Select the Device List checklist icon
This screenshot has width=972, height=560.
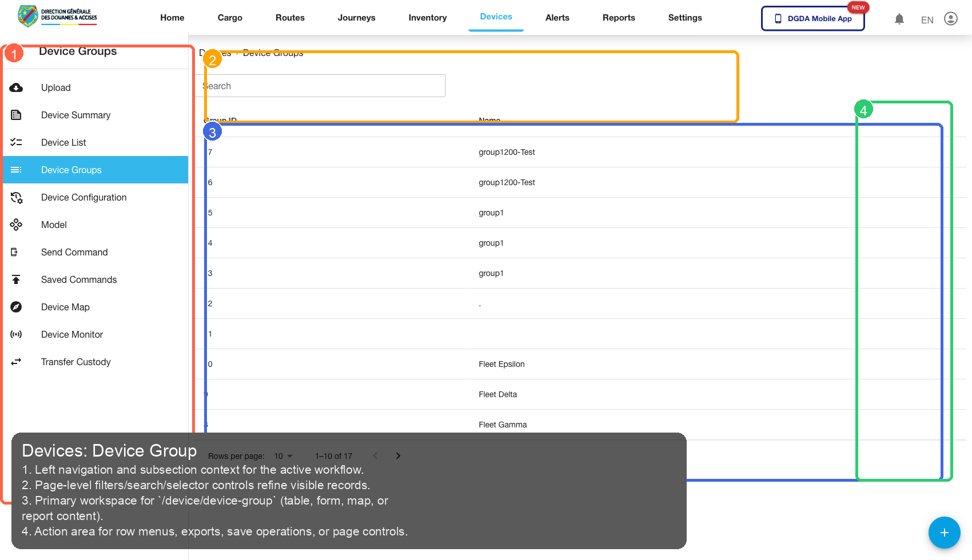coord(16,142)
